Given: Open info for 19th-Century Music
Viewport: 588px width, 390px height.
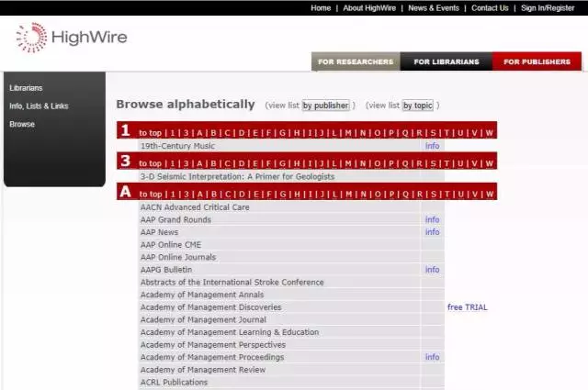Looking at the screenshot, I should point(432,146).
